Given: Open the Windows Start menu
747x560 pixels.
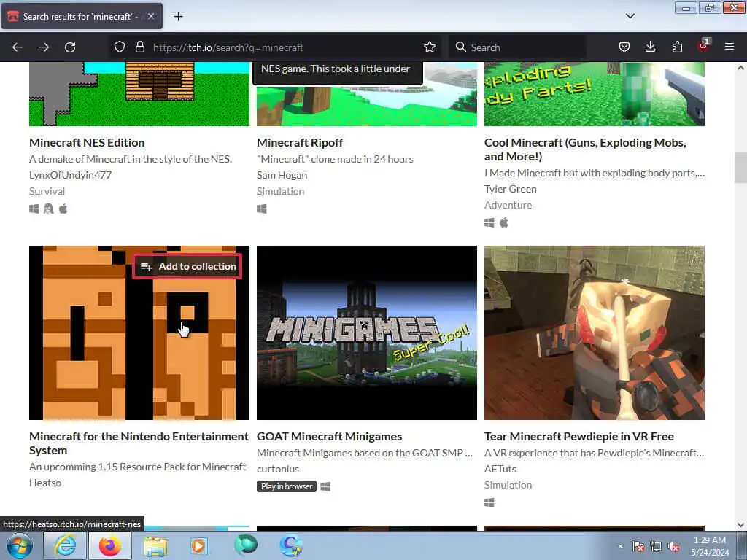Looking at the screenshot, I should tap(20, 545).
